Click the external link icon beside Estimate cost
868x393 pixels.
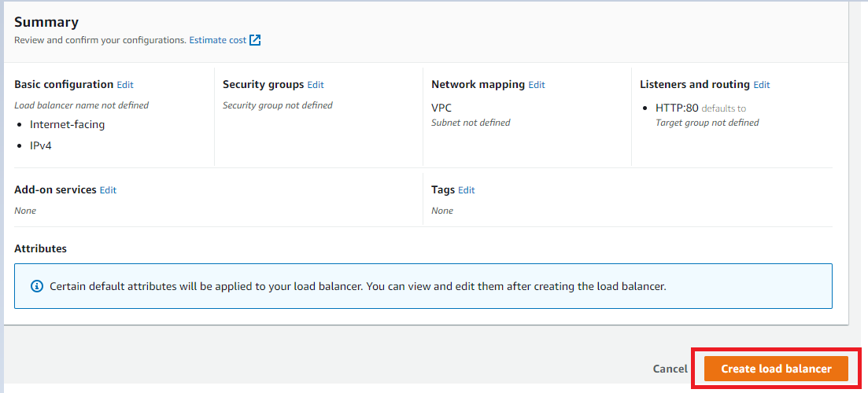[x=255, y=40]
